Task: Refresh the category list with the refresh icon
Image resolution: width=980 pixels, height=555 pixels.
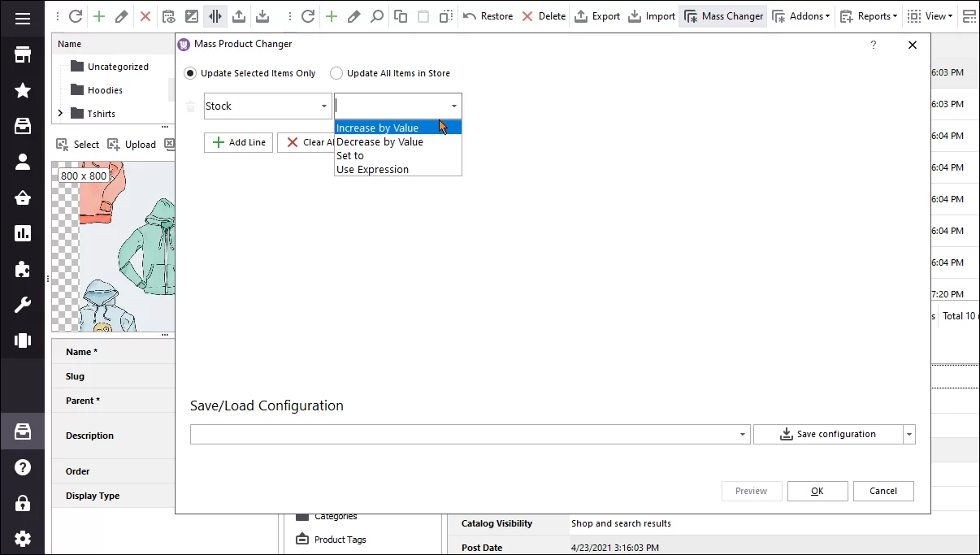Action: click(75, 15)
